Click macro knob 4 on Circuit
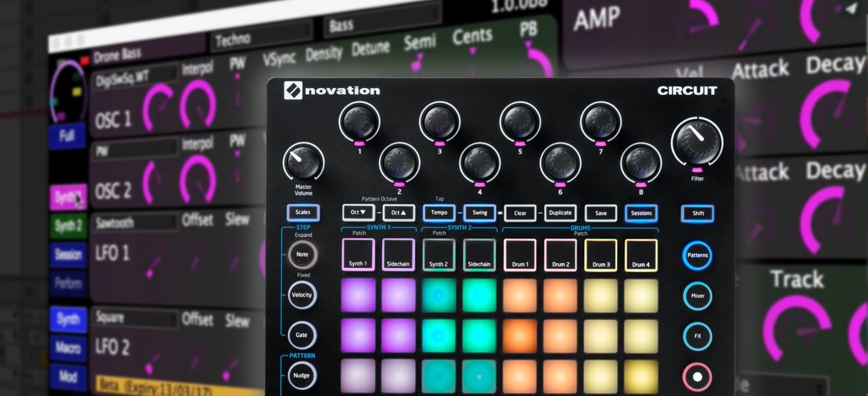This screenshot has height=396, width=868. click(x=480, y=163)
